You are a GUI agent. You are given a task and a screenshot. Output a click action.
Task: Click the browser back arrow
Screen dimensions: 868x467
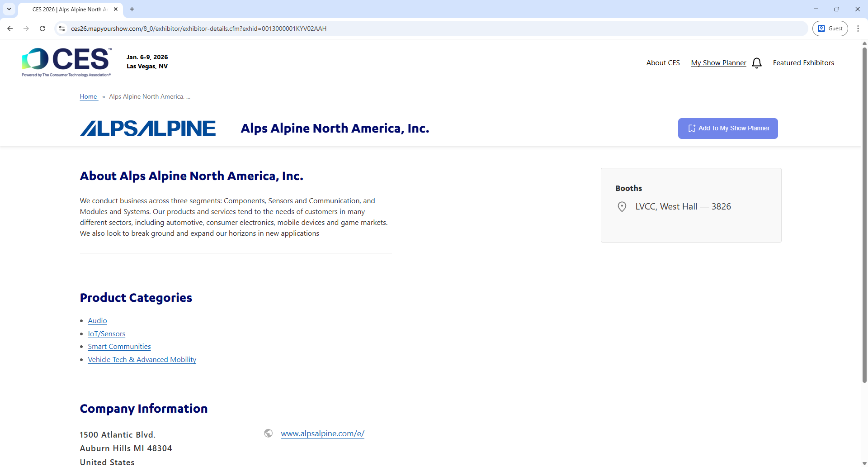coord(10,28)
